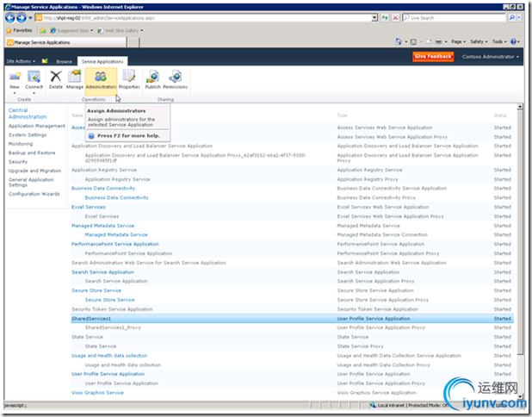The width and height of the screenshot is (532, 417).
Task: Expand Suggested Sites dropdown
Action: (x=91, y=30)
